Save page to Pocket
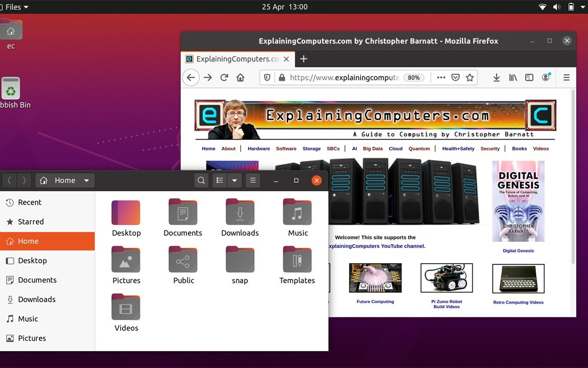The height and width of the screenshot is (368, 588). 455,77
